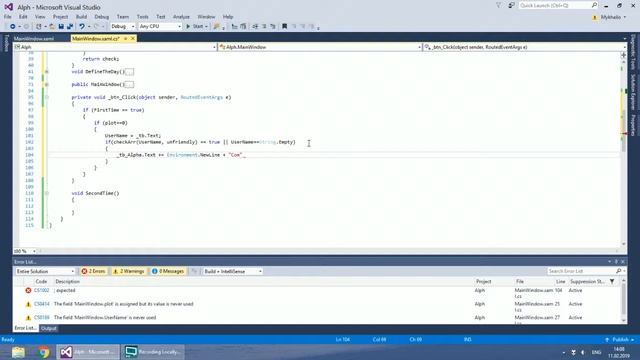Screen dimensions: 640x360
Task: Click the New Project toolbar icon
Action: tap(38, 27)
